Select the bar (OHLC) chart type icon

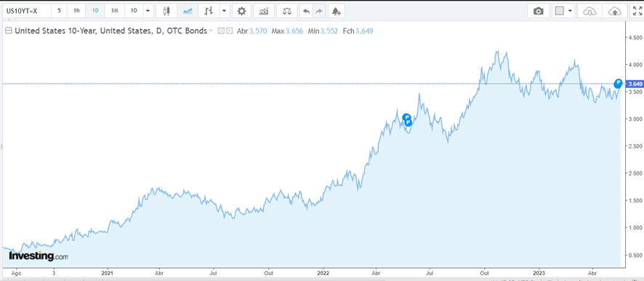(x=208, y=11)
